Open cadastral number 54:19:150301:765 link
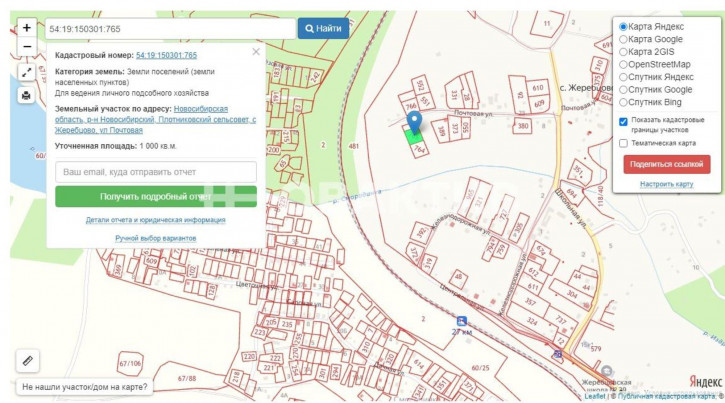 point(166,55)
